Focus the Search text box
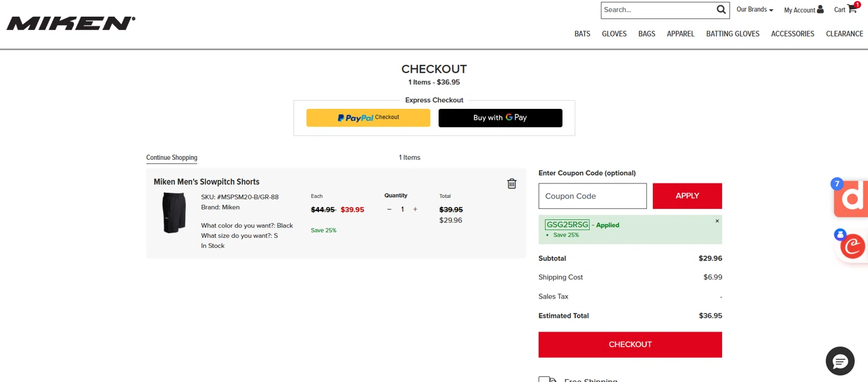The image size is (868, 382). [658, 10]
